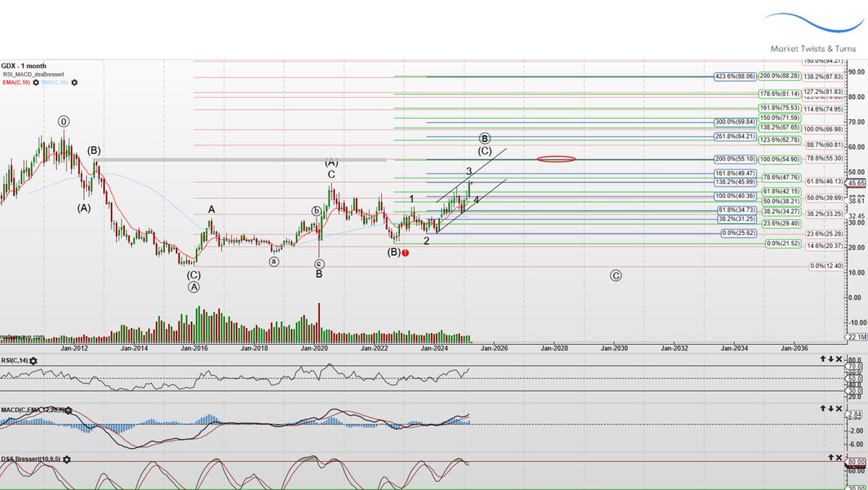
Task: Click the circled A wave label in 2016
Action: point(194,287)
